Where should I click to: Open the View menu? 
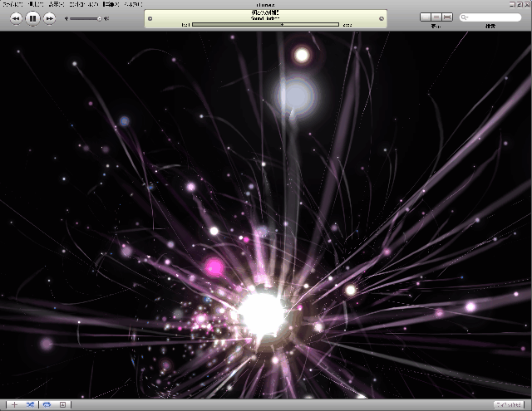(x=57, y=4)
